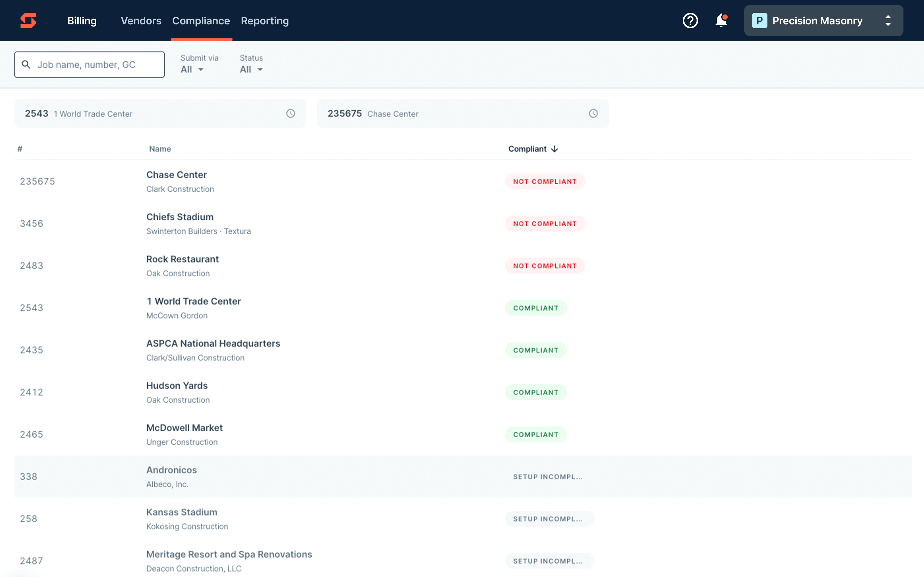Open the notifications bell icon
The image size is (924, 577).
point(721,21)
